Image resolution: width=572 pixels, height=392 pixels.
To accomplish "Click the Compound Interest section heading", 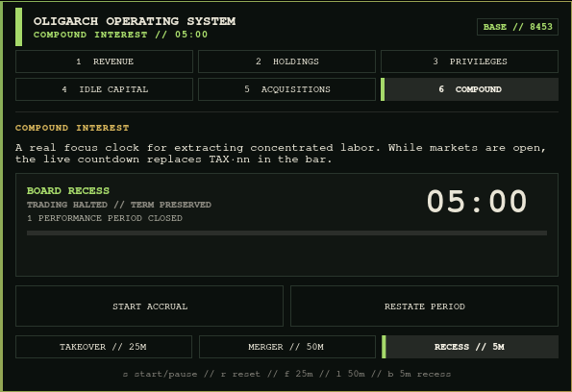I will click(72, 128).
